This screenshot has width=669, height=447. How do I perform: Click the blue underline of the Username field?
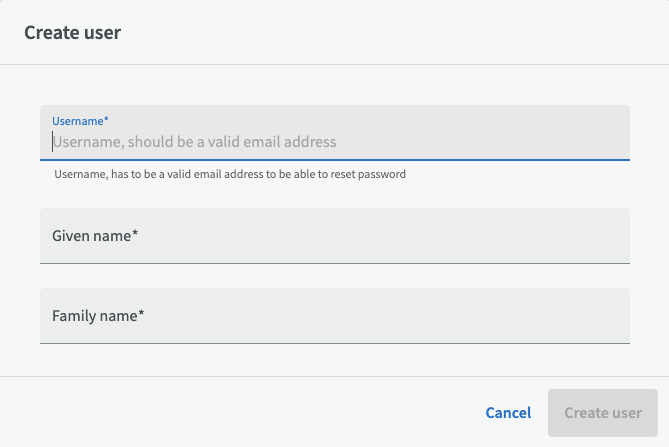[335, 160]
